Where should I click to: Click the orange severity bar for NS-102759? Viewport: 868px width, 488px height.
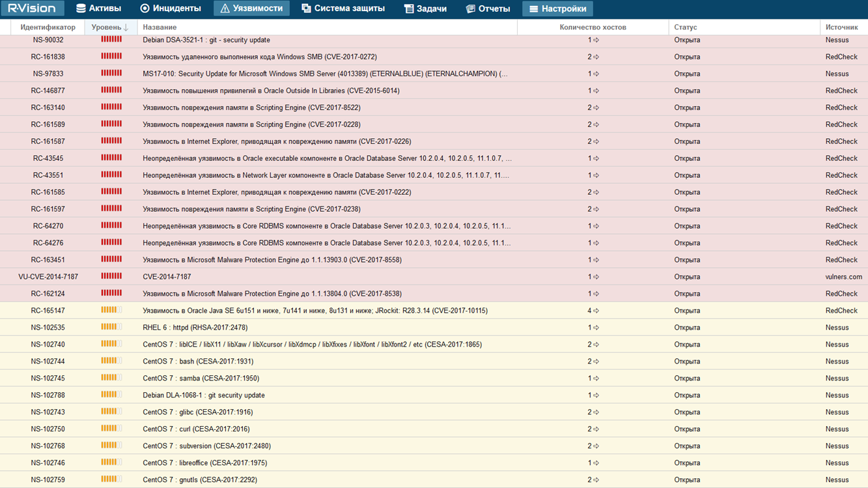click(x=111, y=480)
